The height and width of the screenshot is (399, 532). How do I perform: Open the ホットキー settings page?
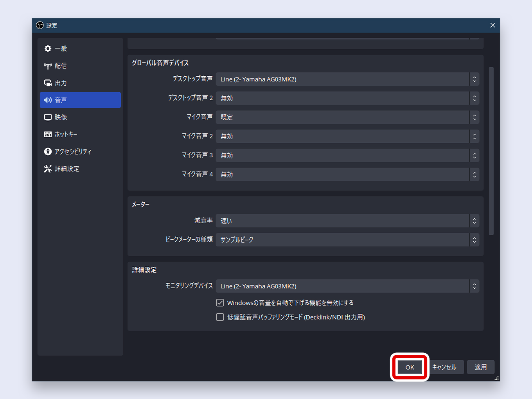pos(80,135)
